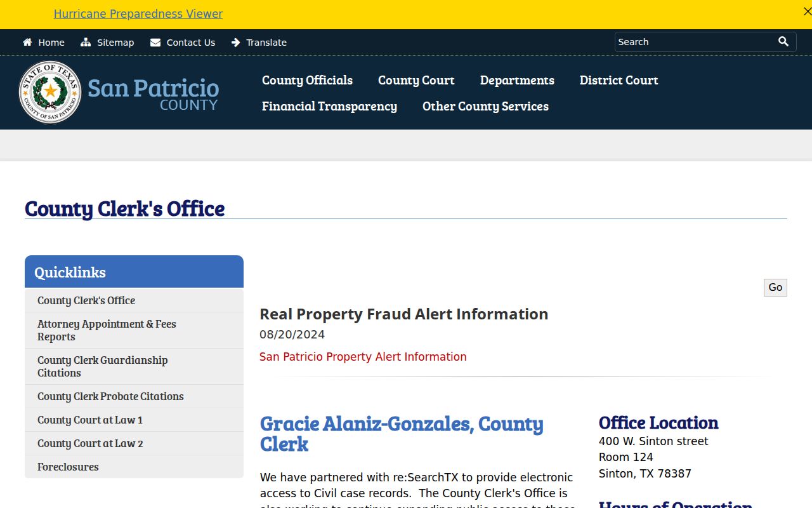Image resolution: width=812 pixels, height=508 pixels.
Task: Close the yellow alert banner
Action: tap(807, 11)
